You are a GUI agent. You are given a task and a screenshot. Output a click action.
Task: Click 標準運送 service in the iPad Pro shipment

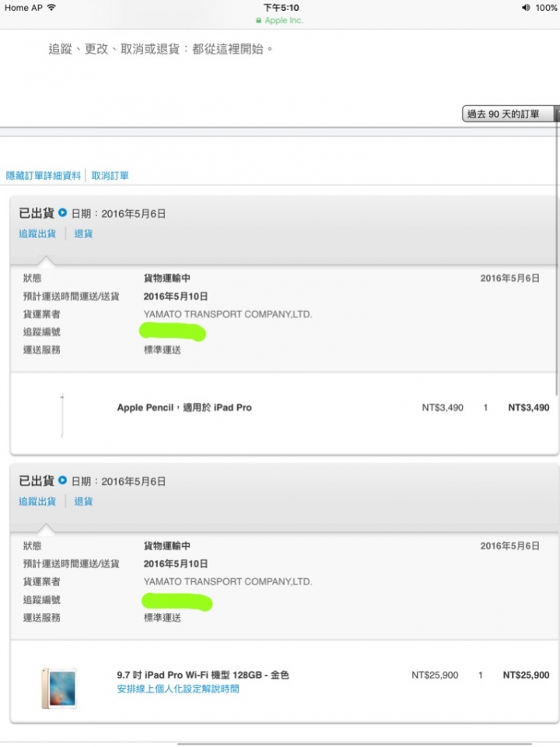point(163,617)
